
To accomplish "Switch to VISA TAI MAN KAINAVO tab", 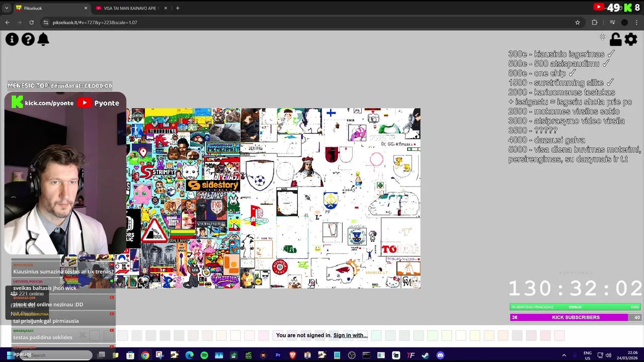I will tap(131, 8).
